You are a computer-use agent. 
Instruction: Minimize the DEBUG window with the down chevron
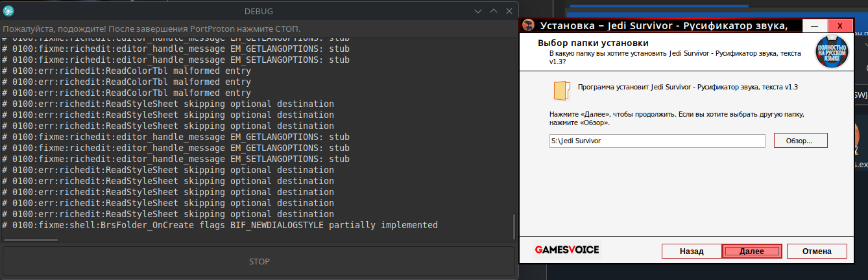pyautogui.click(x=478, y=11)
